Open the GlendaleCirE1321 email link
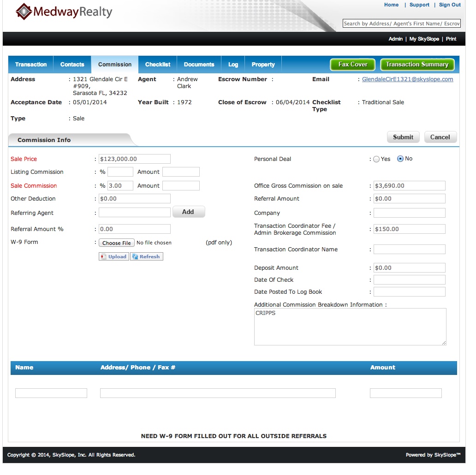Screen dimensions: 476x475 pyautogui.click(x=407, y=79)
